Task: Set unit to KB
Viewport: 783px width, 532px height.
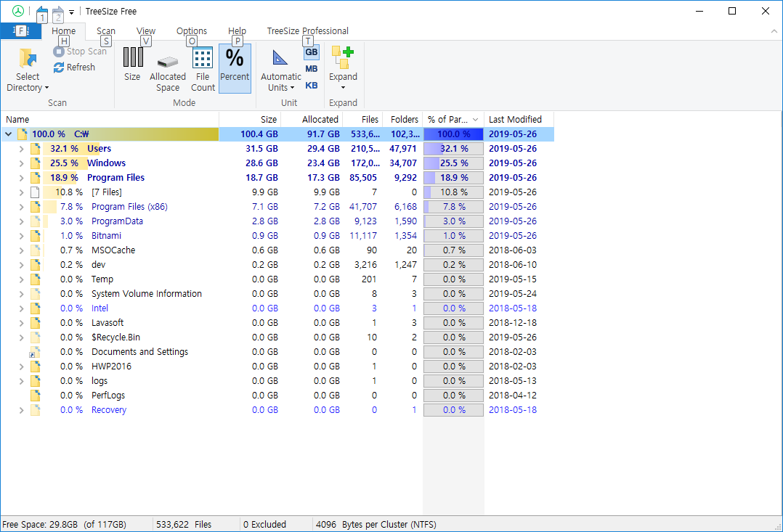Action: pos(312,86)
